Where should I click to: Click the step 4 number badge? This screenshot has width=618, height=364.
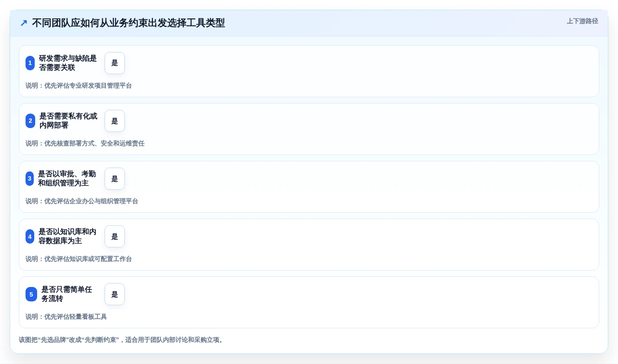tap(30, 236)
